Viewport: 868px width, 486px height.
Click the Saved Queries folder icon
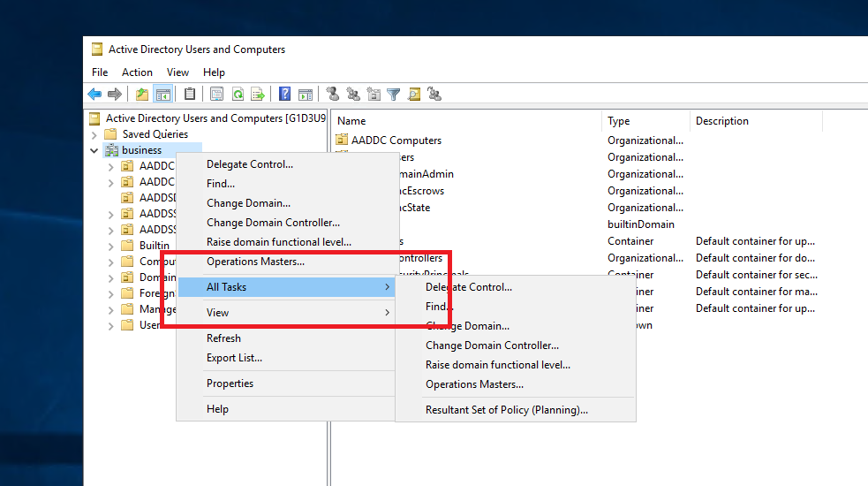(110, 134)
